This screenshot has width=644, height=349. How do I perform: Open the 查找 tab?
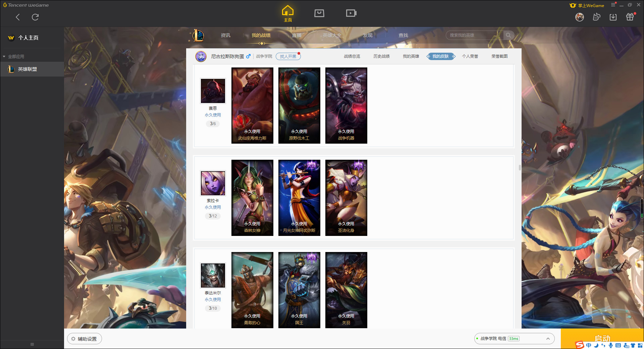click(x=403, y=35)
